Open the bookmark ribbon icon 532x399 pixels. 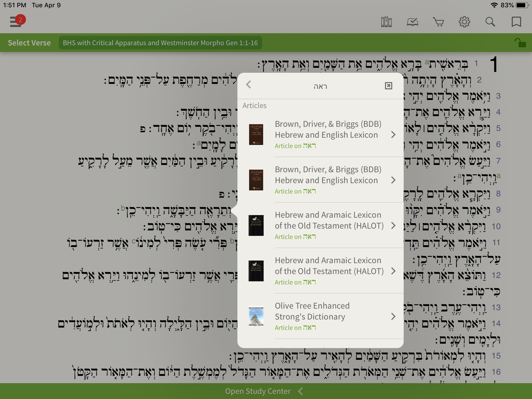click(x=516, y=22)
